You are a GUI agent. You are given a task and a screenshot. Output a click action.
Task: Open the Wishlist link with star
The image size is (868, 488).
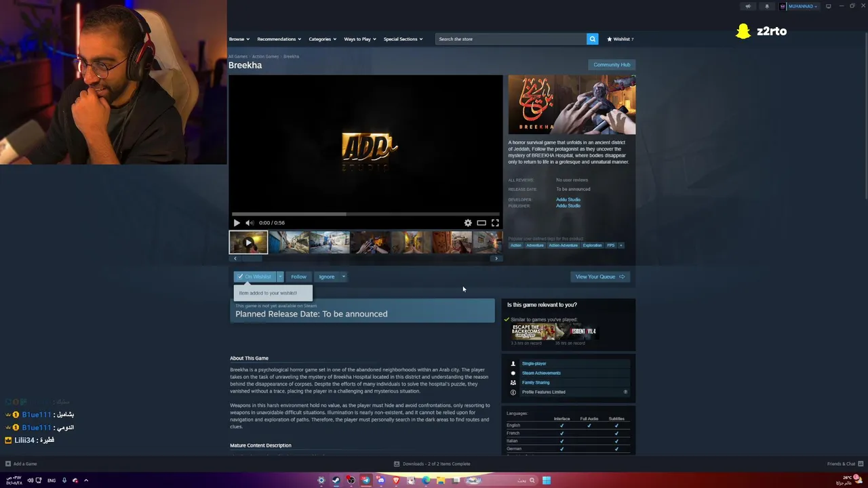click(620, 39)
